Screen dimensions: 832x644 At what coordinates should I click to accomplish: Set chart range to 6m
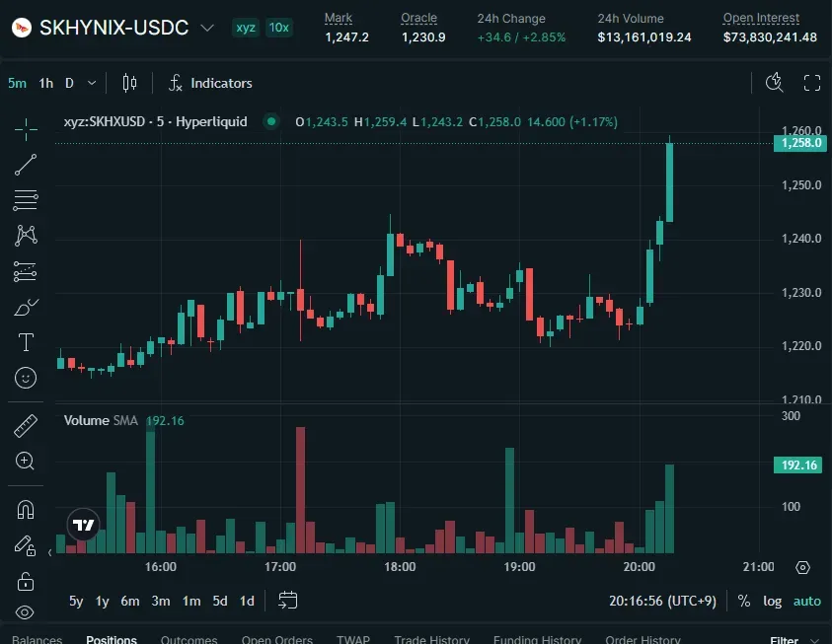(130, 601)
